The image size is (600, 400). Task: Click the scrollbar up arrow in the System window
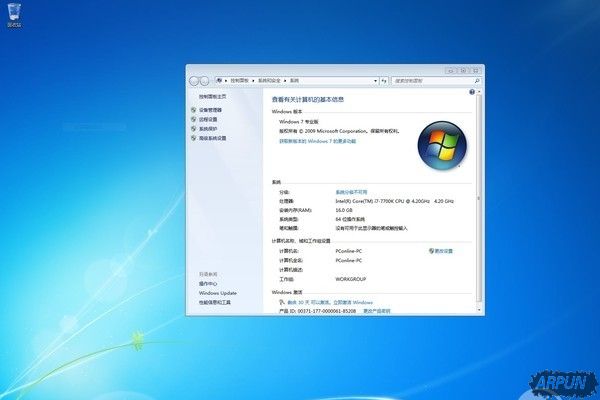[x=479, y=92]
